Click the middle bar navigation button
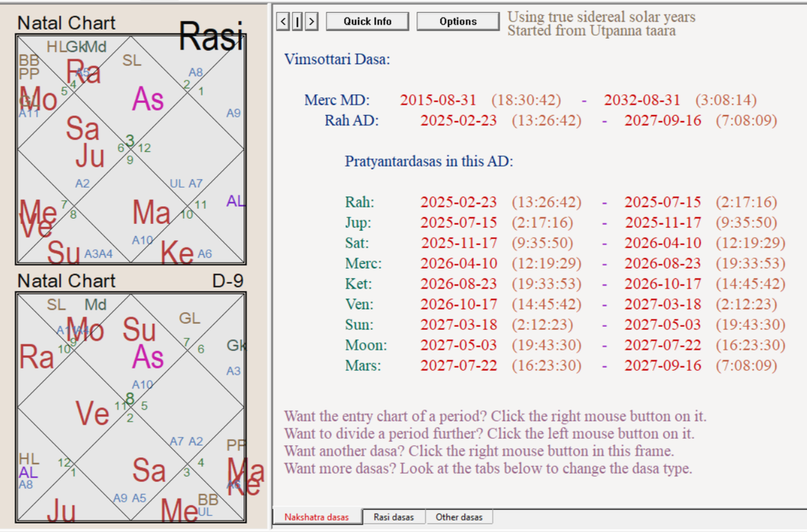The image size is (807, 532). 297,22
